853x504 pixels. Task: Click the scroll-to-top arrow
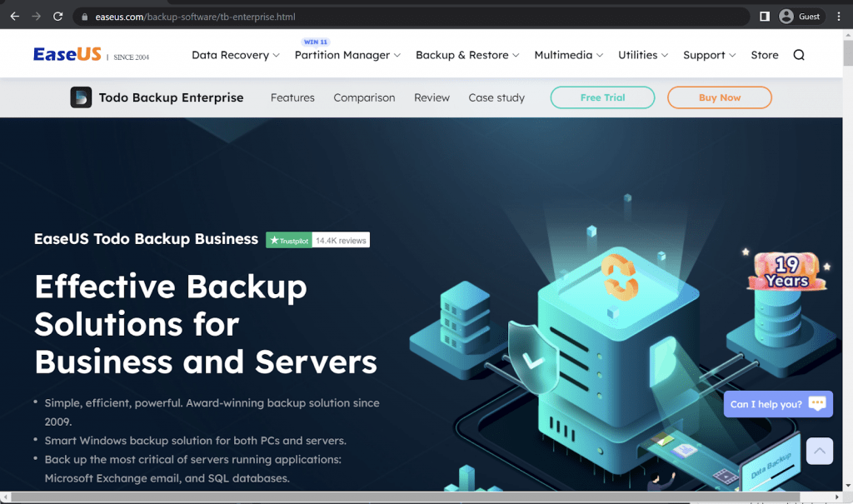tap(820, 451)
